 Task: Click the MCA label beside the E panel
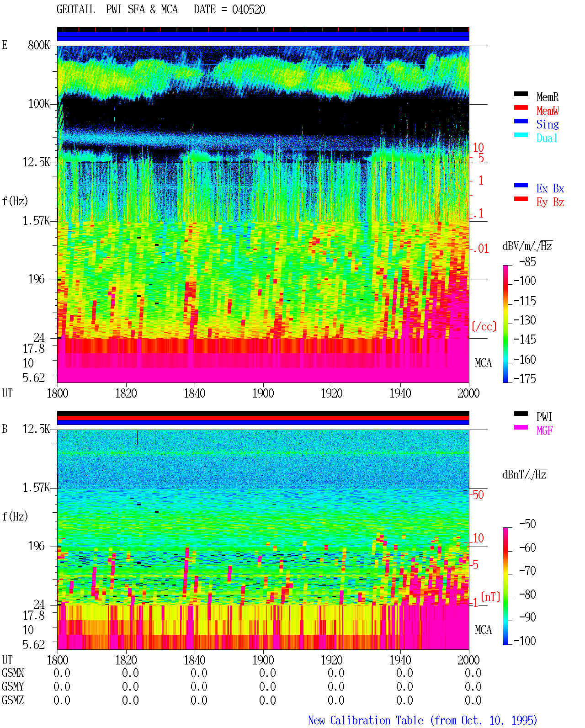[x=483, y=363]
